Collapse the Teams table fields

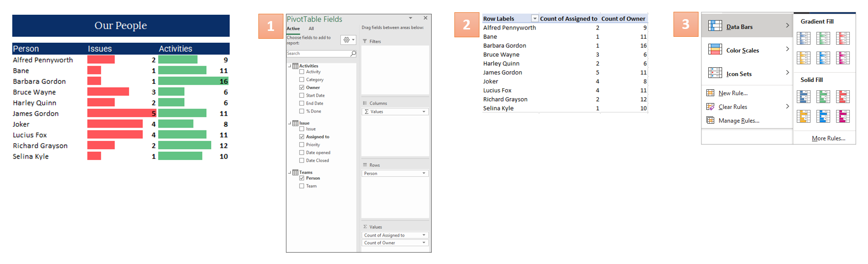[x=289, y=172]
